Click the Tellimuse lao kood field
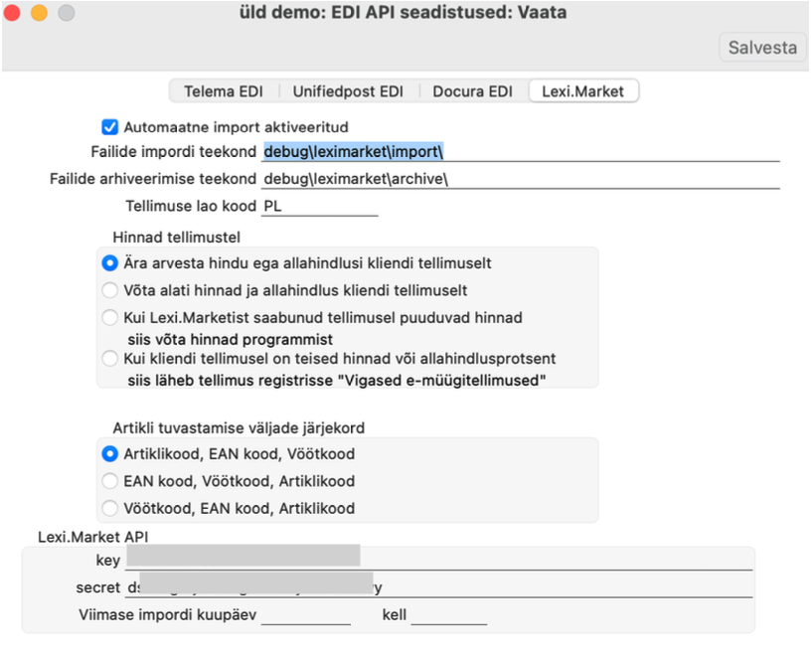Image resolution: width=812 pixels, height=661 pixels. coord(319,206)
